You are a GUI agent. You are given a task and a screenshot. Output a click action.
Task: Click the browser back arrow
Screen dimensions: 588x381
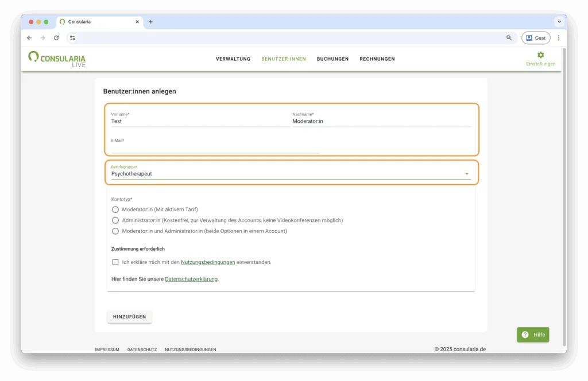tap(29, 38)
